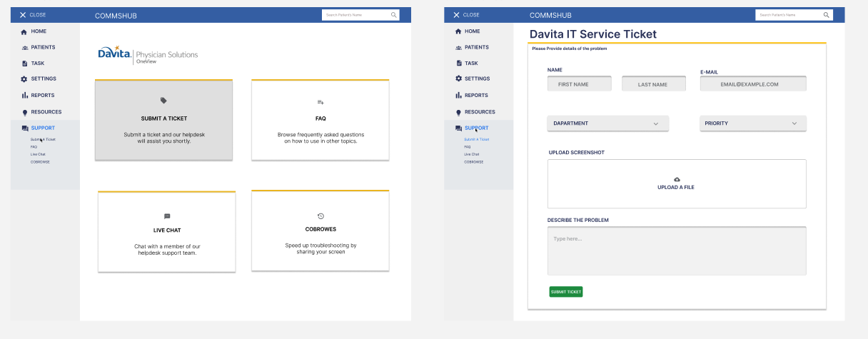Click the Settings gear icon in the right screen
This screenshot has width=868, height=339.
coord(458,79)
